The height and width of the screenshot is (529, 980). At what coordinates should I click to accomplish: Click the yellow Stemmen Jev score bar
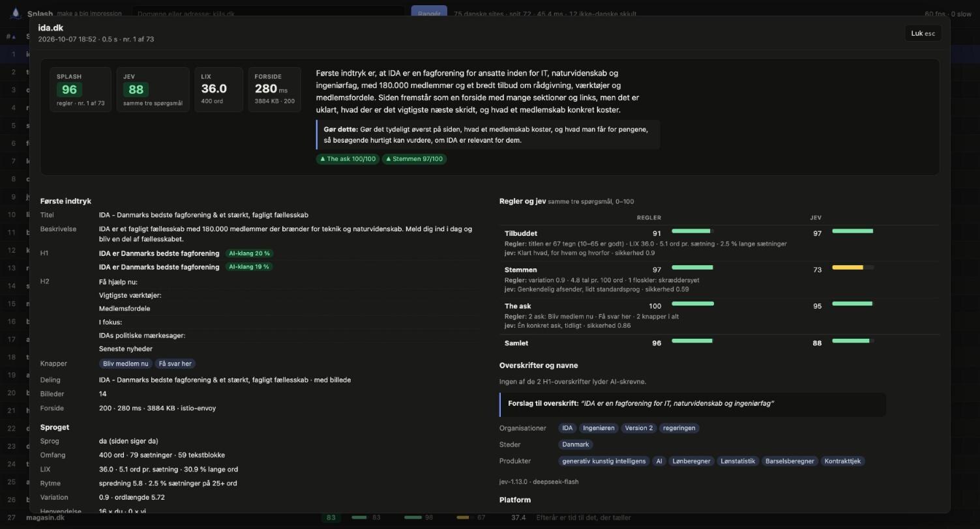(853, 268)
